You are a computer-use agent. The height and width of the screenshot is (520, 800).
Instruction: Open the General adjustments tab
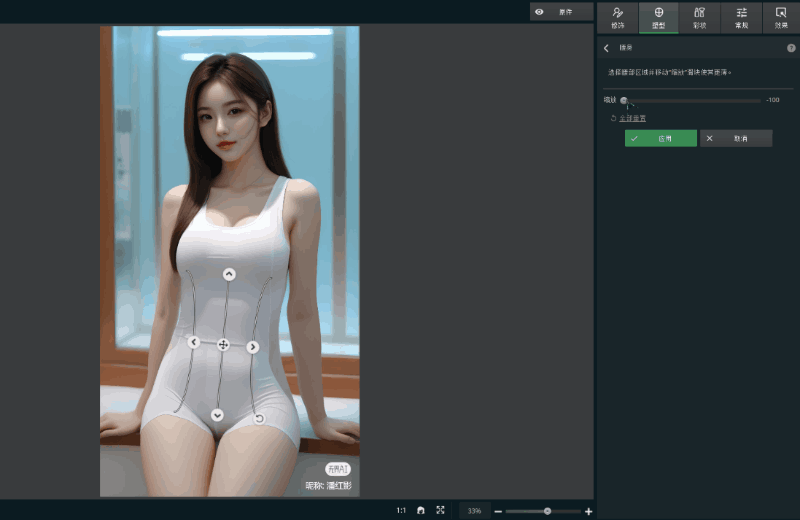click(741, 18)
